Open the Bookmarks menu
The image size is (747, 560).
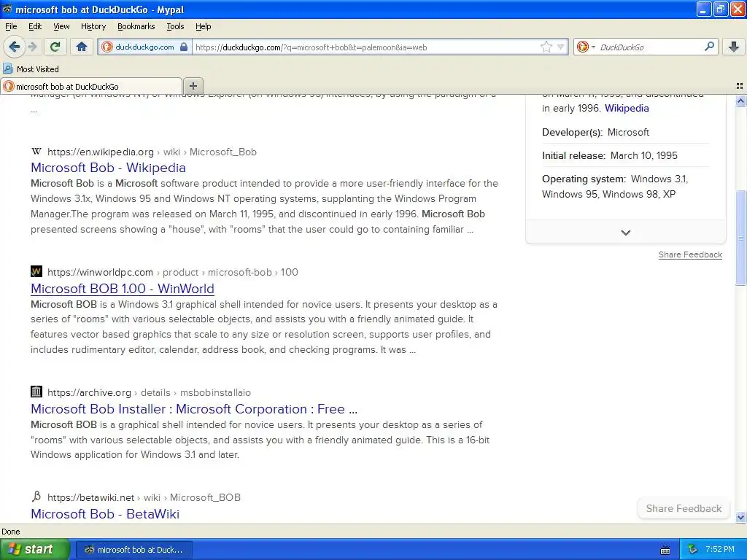coord(136,26)
